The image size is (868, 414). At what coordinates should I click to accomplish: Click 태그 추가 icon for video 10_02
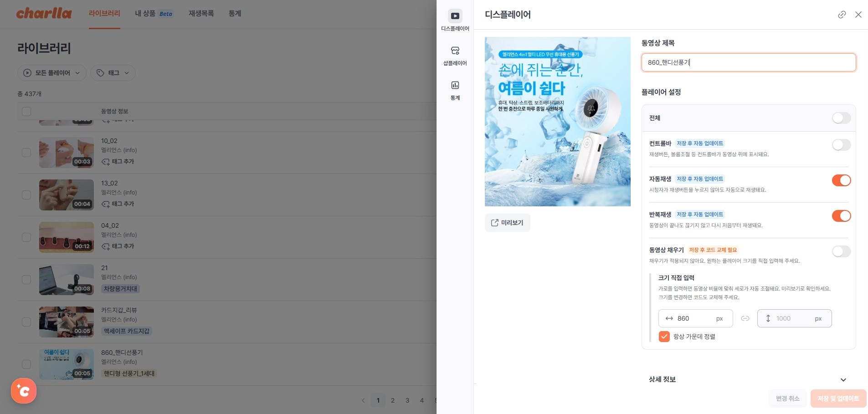coord(106,162)
